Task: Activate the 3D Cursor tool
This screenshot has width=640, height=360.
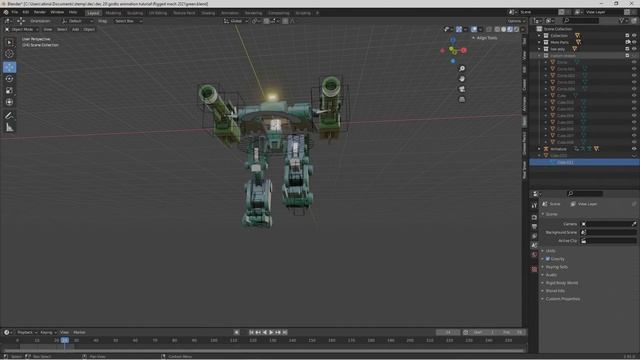Action: [9, 54]
